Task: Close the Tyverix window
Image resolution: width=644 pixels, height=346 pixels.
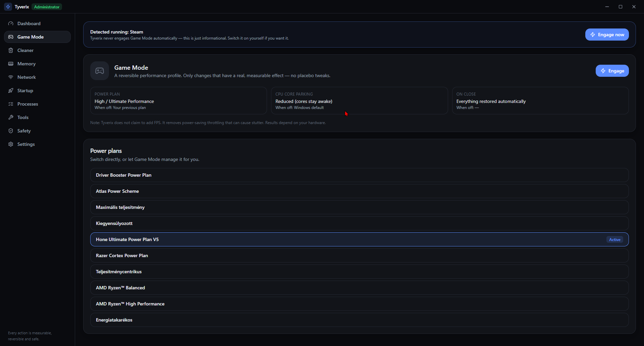Action: tap(634, 7)
